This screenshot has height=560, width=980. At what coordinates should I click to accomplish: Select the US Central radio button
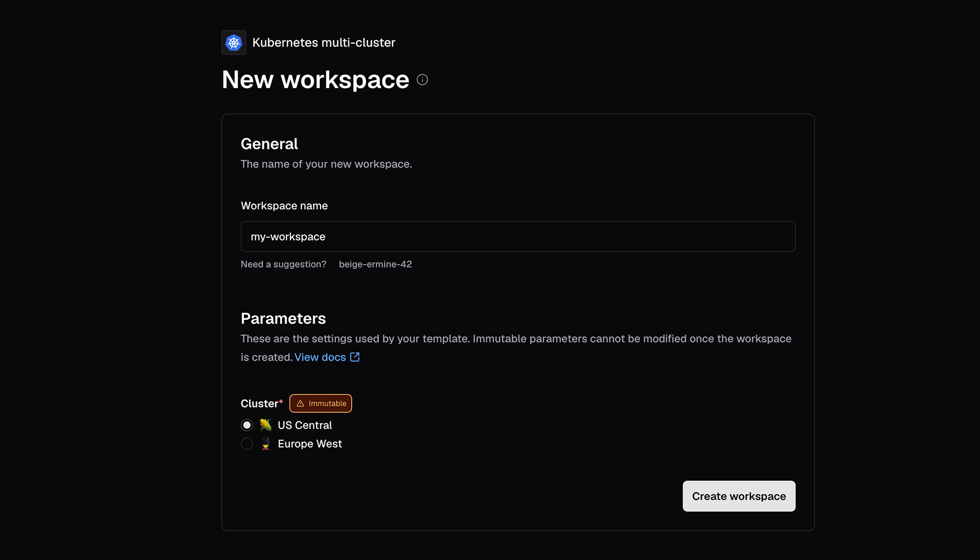click(x=247, y=425)
